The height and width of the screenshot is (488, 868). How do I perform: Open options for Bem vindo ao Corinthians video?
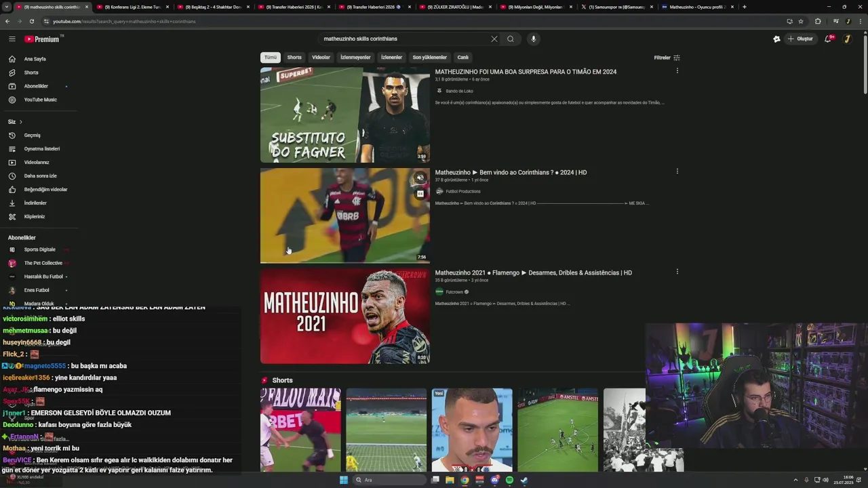tap(677, 171)
